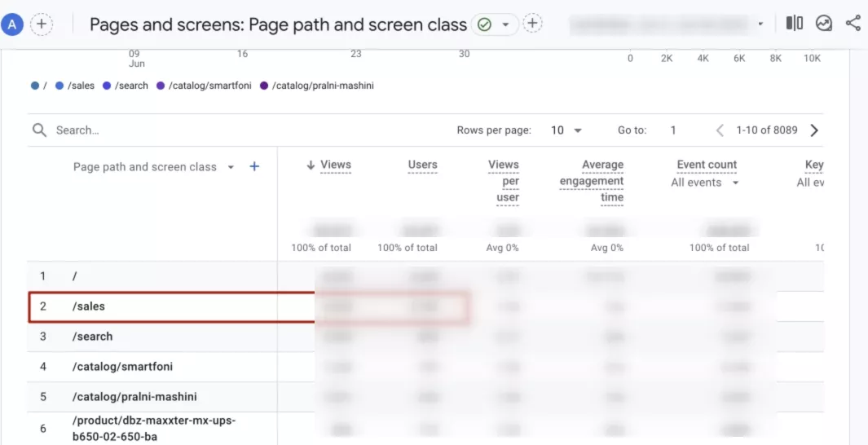
Task: Click the Average engagement time header
Action: pyautogui.click(x=591, y=181)
